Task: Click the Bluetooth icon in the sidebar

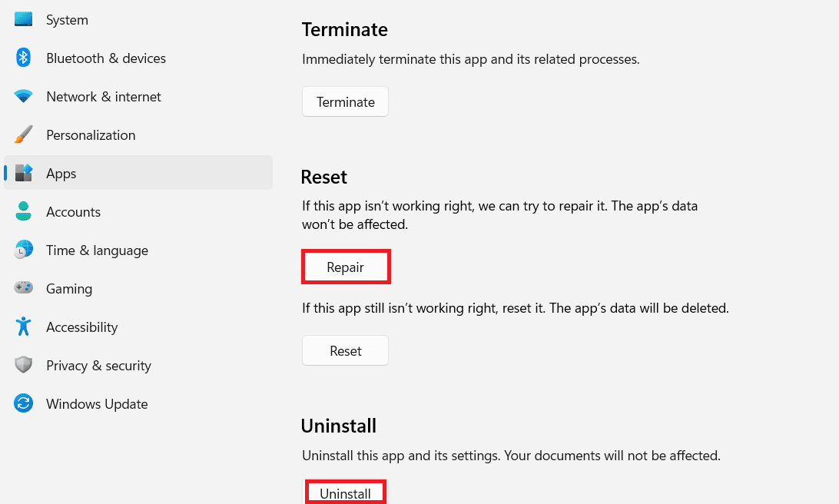Action: coord(23,58)
